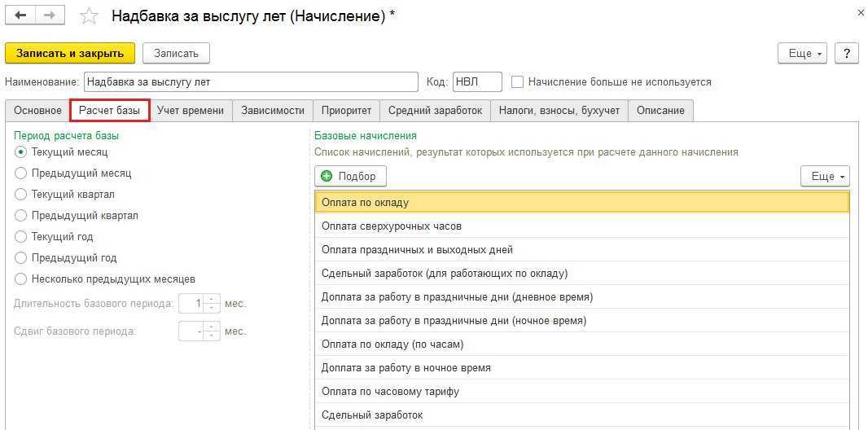This screenshot has width=868, height=430.
Task: Expand the Еще menu above base accruals list
Action: point(825,176)
